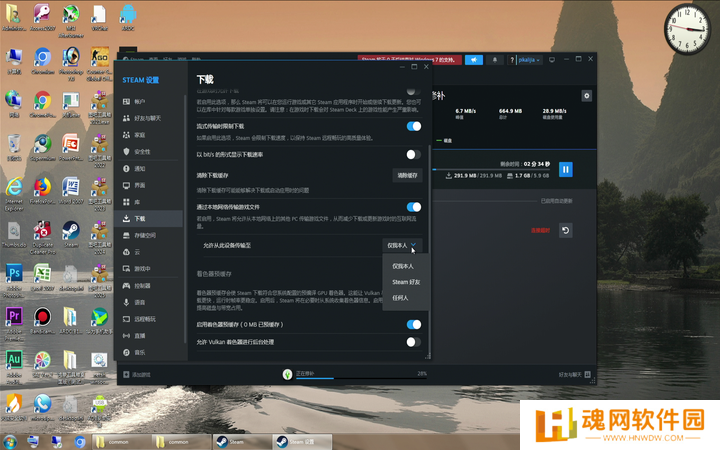Disable 通过本地网络传输游戏文件 switch
Image resolution: width=720 pixels, height=450 pixels.
pyautogui.click(x=414, y=207)
